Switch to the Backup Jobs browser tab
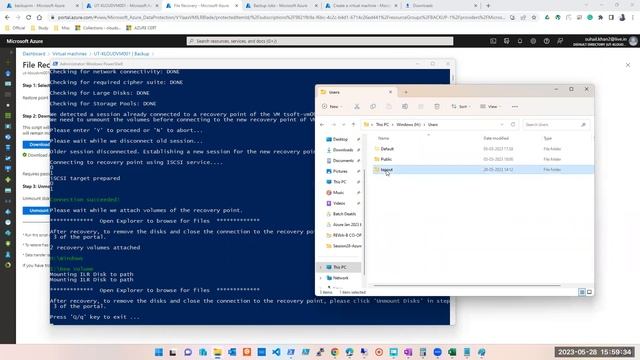 pyautogui.click(x=281, y=6)
